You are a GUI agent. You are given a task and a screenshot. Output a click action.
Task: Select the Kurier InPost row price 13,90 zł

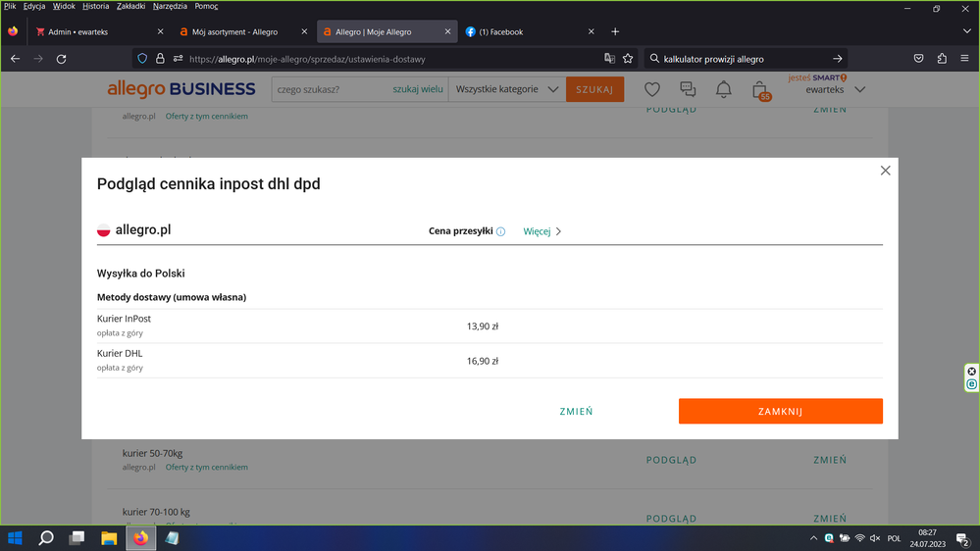483,326
